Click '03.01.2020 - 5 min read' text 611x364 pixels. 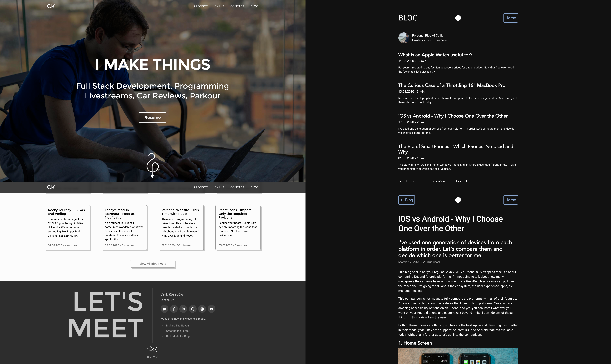[233, 245]
